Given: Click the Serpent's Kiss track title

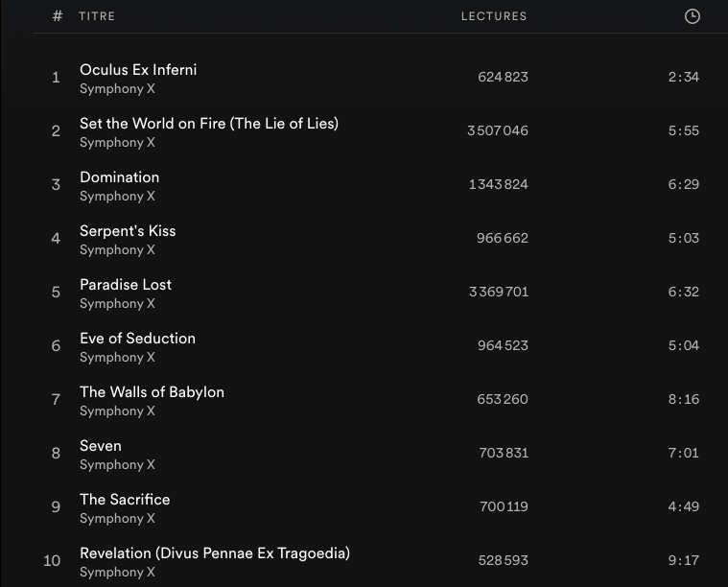Looking at the screenshot, I should pos(128,231).
